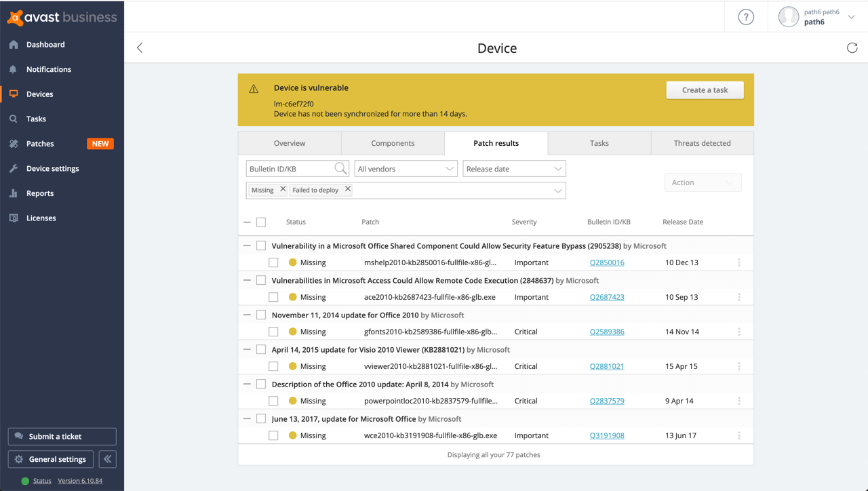Open the Q2589386 bulletin link
The width and height of the screenshot is (868, 491).
click(x=607, y=332)
